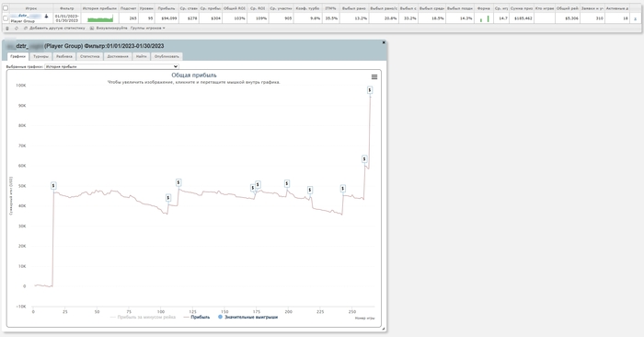Viewport: 644px width, 337px height.
Task: Click the Общая прибыль chart title
Action: 194,76
